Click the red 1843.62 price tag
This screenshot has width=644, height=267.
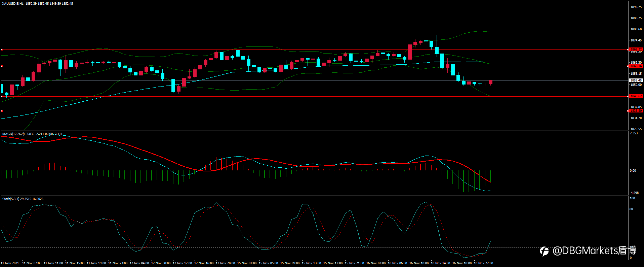point(636,96)
